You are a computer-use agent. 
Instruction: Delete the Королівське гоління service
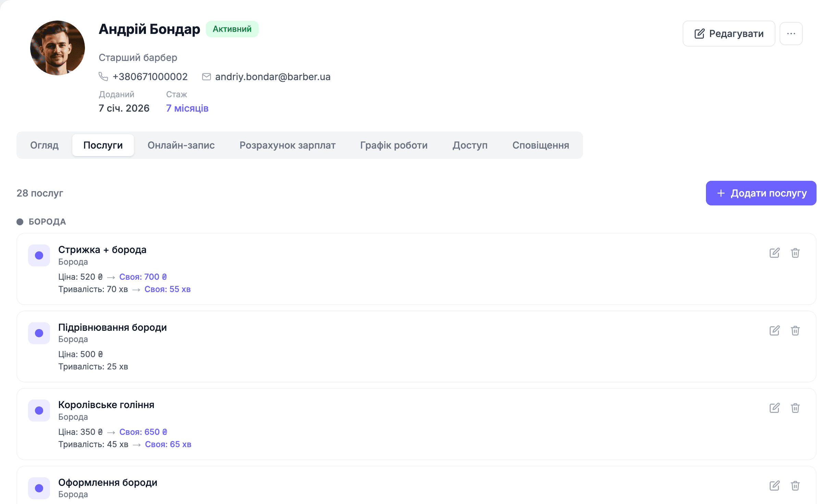[795, 408]
